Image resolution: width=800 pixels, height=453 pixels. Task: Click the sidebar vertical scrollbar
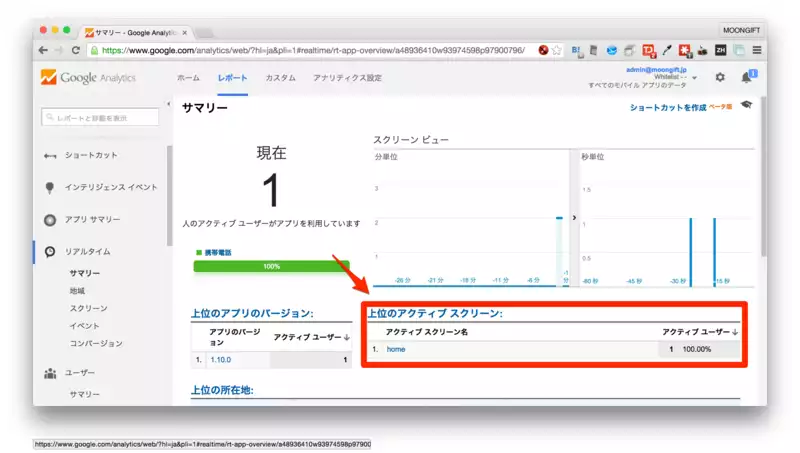pyautogui.click(x=169, y=195)
